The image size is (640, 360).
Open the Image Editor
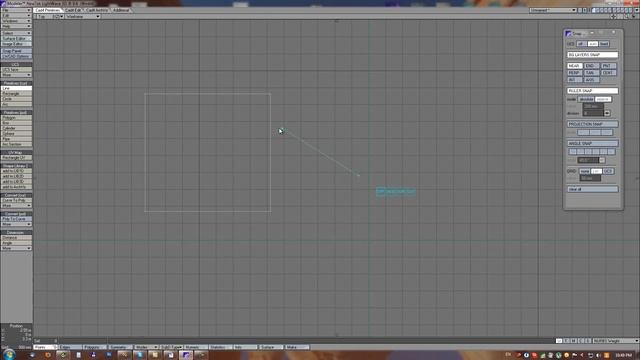point(16,44)
